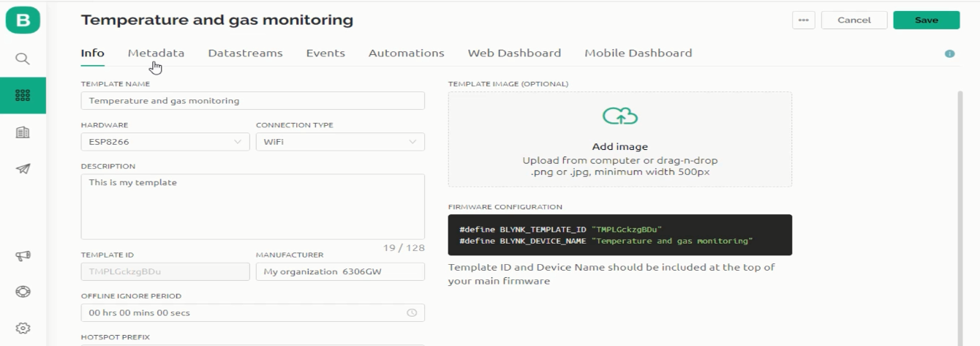Click the lifebuoy help icon
This screenshot has height=346, width=980.
click(23, 291)
